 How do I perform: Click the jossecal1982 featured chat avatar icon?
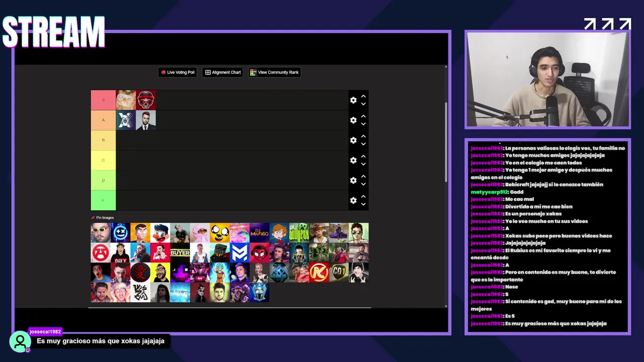click(x=20, y=342)
